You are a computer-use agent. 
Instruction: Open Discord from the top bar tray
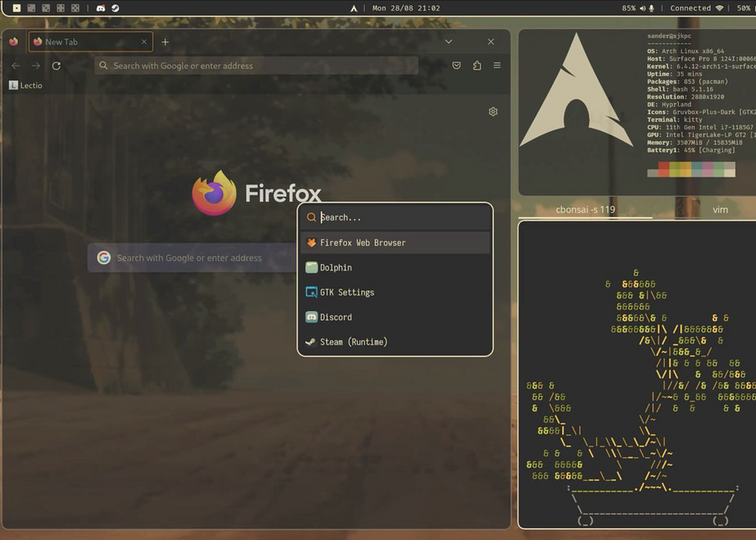coord(100,7)
